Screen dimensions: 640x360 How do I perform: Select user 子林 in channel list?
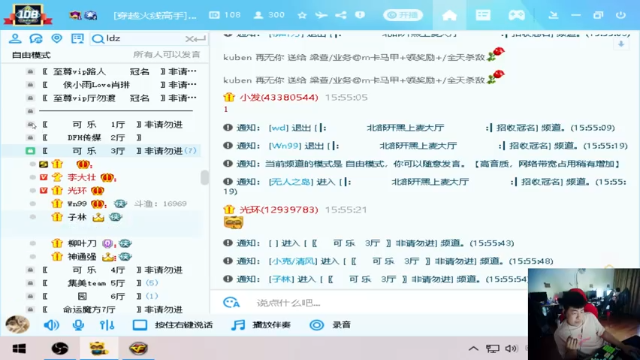click(77, 217)
